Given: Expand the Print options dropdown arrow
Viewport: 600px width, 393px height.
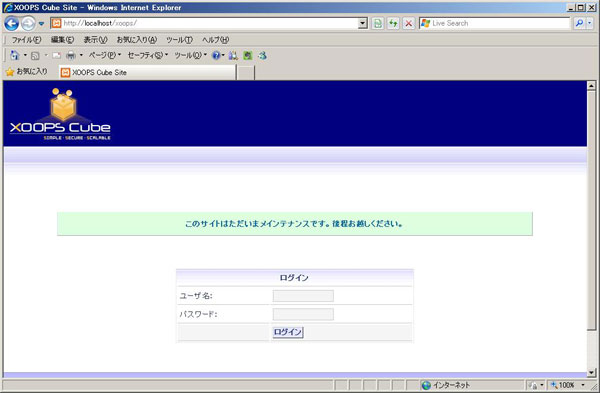Looking at the screenshot, I should [81, 55].
